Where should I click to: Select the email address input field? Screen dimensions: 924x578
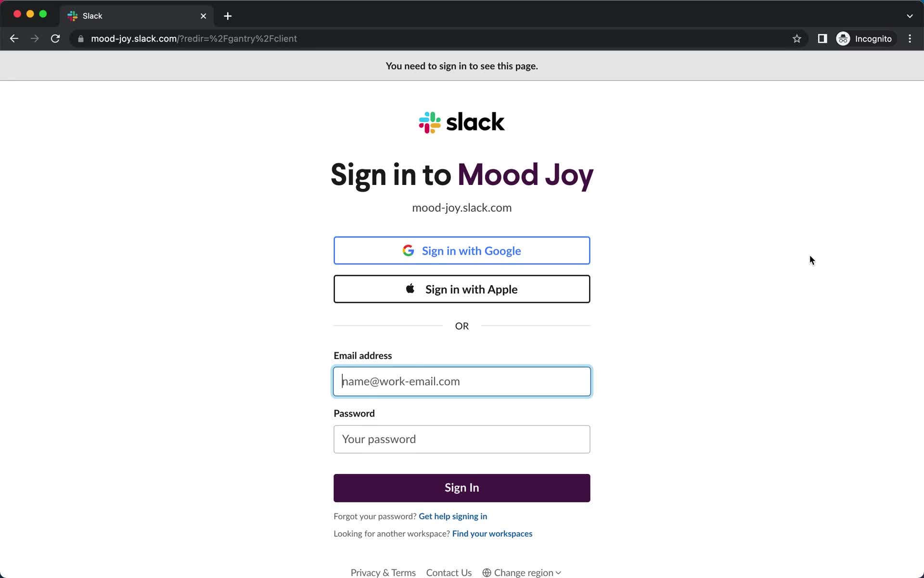pyautogui.click(x=462, y=381)
